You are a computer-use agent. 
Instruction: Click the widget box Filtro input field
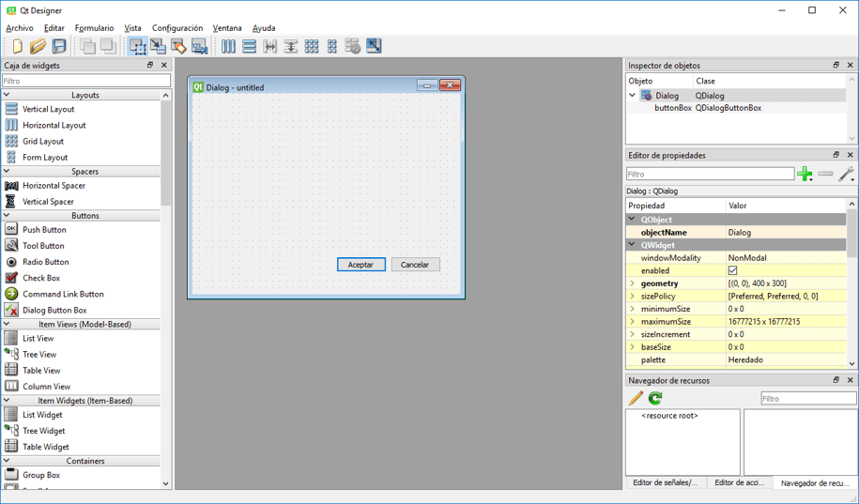[86, 81]
